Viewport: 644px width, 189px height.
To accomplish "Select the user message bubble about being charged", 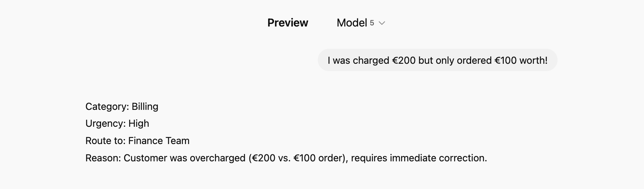I will coord(437,60).
